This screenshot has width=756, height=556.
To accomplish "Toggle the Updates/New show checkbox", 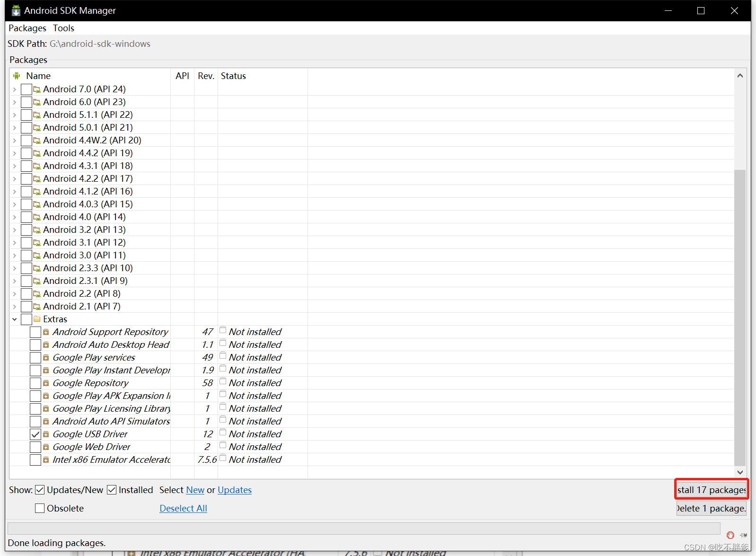I will (40, 490).
